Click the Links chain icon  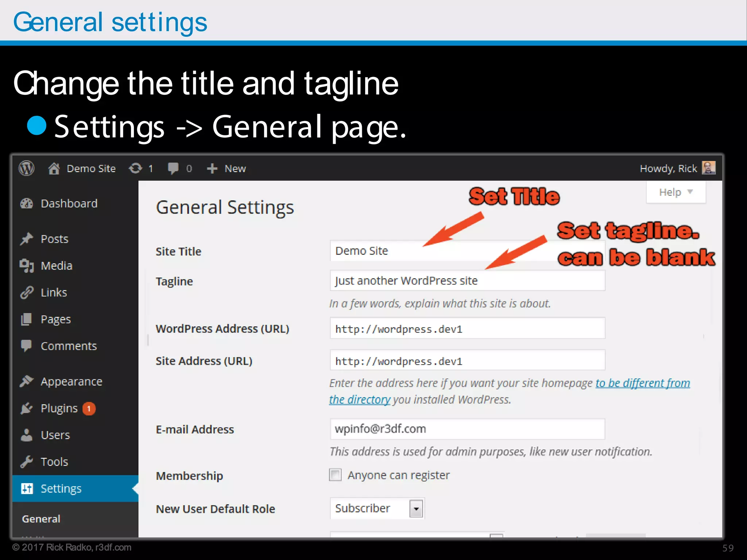point(27,292)
